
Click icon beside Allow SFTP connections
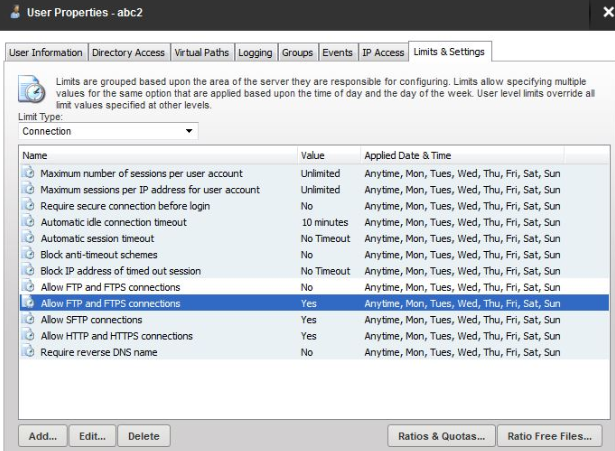(28, 319)
